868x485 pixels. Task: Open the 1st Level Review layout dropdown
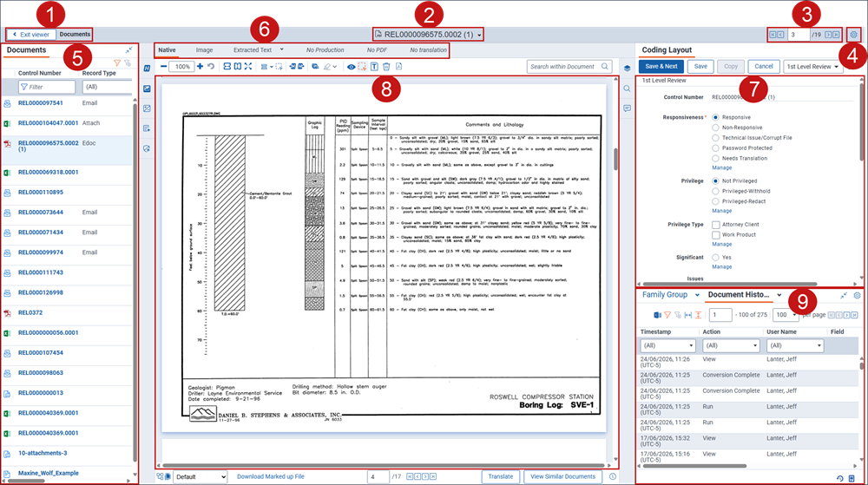pyautogui.click(x=812, y=66)
